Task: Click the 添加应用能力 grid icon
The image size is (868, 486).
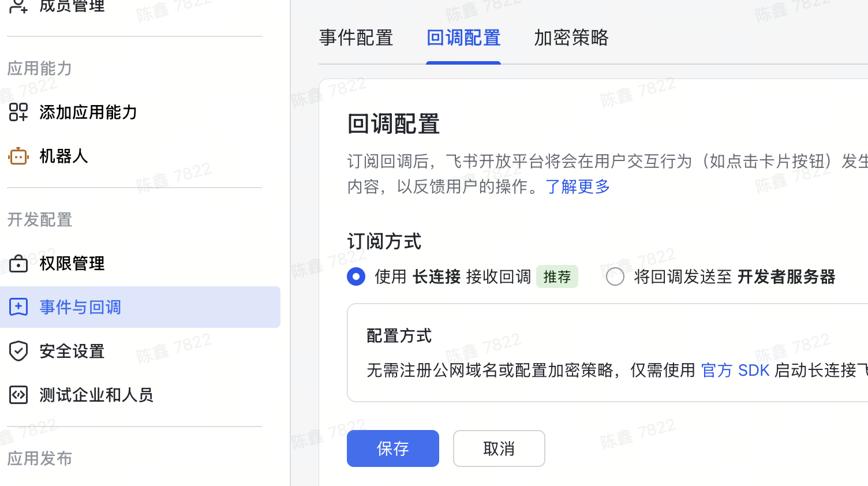Action: point(18,113)
